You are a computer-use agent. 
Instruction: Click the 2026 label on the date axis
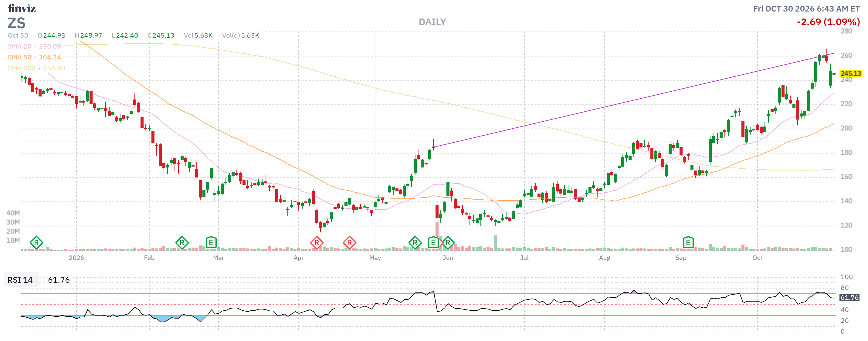tap(76, 258)
